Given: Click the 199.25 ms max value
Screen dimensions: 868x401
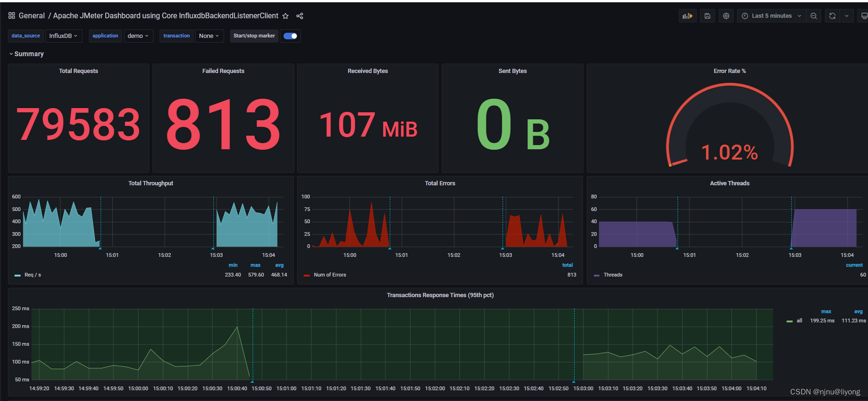Looking at the screenshot, I should point(822,321).
